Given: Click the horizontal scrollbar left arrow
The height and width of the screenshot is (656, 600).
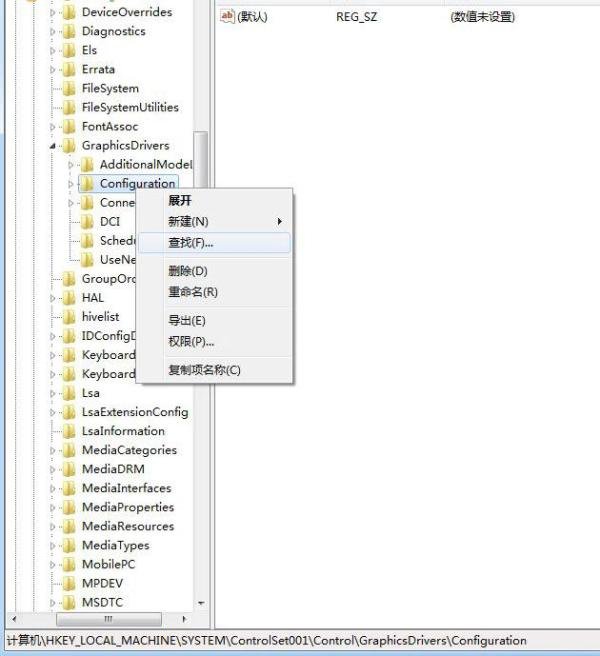Looking at the screenshot, I should click(x=14, y=619).
